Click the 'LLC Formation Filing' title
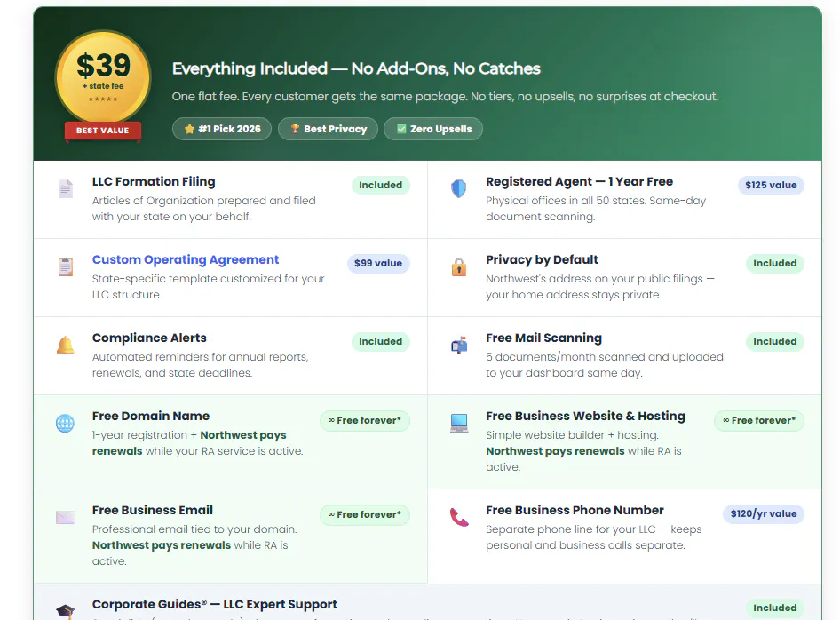The image size is (840, 620). (x=154, y=182)
